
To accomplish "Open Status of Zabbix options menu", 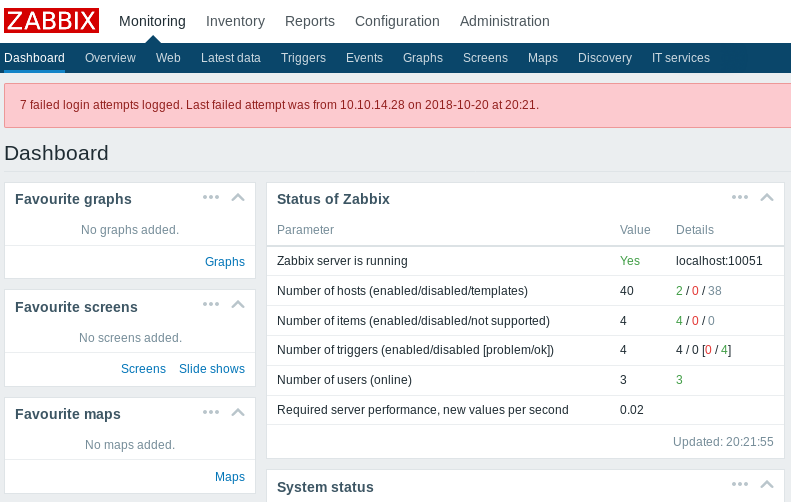I will [x=740, y=197].
